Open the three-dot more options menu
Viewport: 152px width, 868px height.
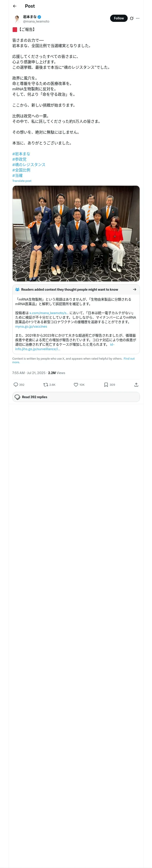point(138,18)
